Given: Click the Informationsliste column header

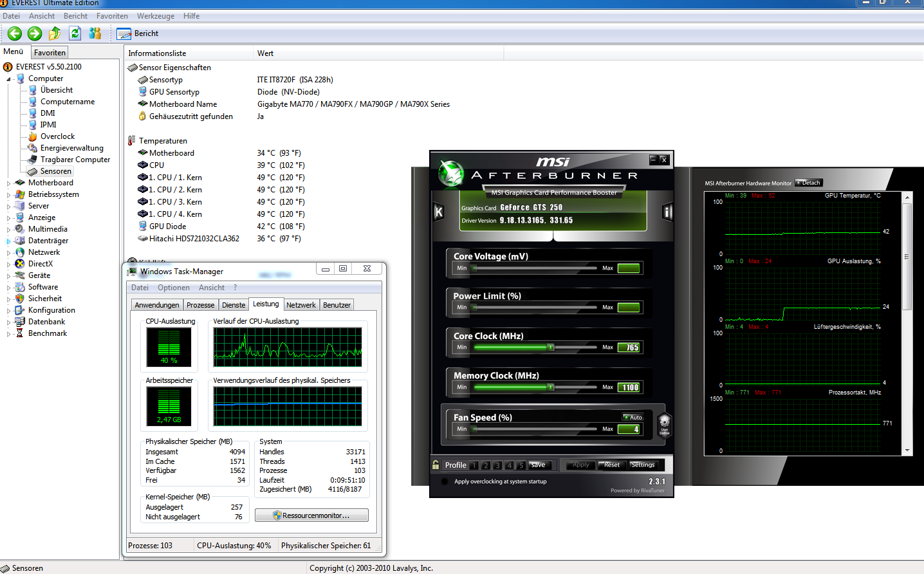Looking at the screenshot, I should 189,53.
